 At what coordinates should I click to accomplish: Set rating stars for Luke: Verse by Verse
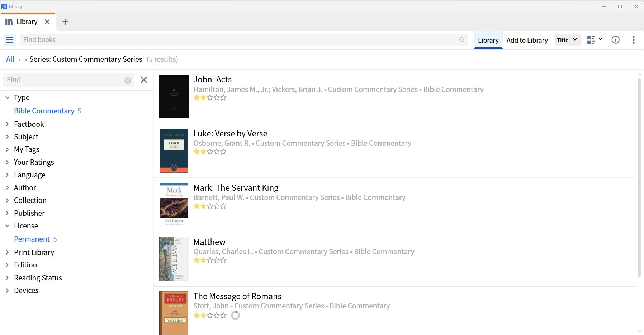coord(210,152)
